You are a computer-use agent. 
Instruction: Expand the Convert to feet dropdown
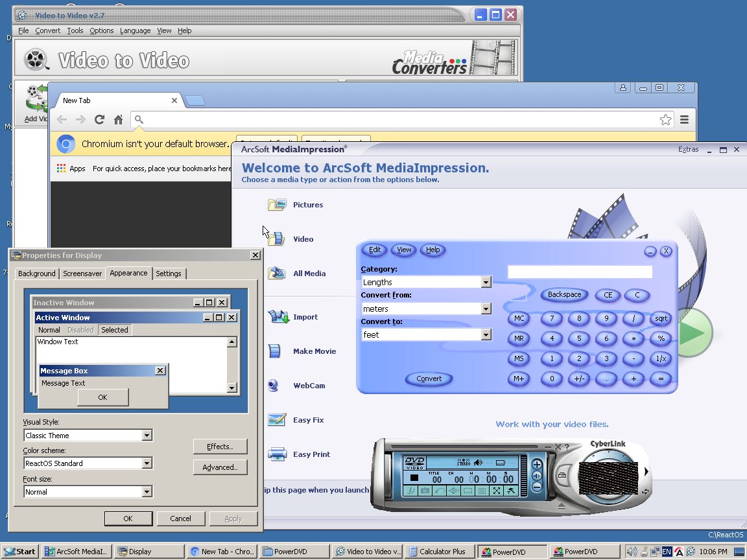(486, 334)
